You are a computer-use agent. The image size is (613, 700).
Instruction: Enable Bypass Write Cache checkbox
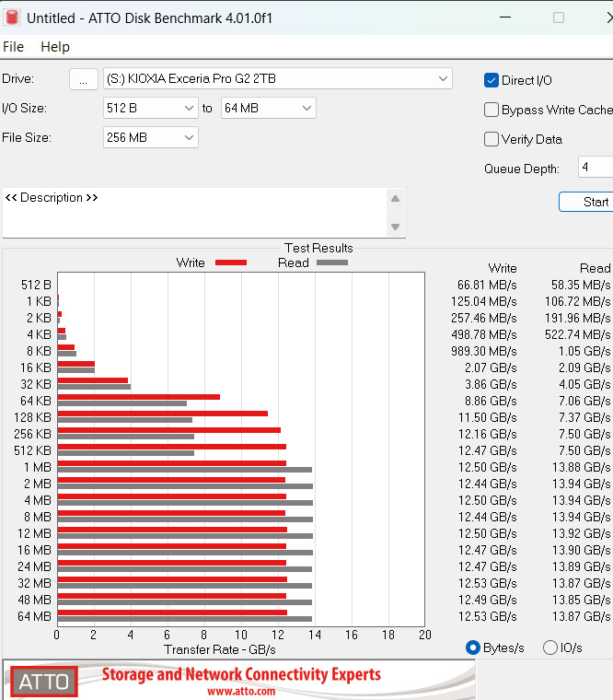coord(492,110)
